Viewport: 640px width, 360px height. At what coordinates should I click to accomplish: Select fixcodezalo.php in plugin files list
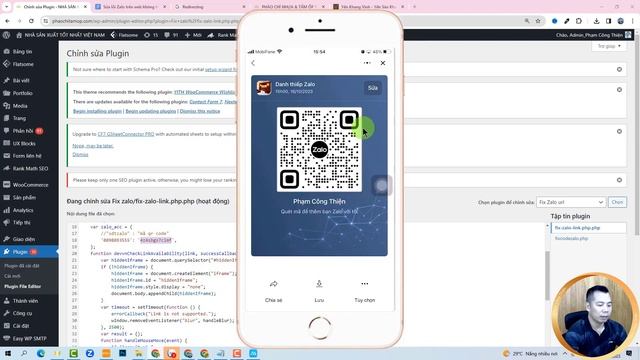(x=571, y=238)
